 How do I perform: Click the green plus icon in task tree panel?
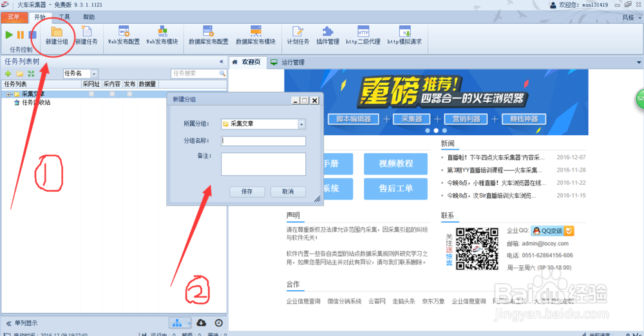tap(8, 73)
